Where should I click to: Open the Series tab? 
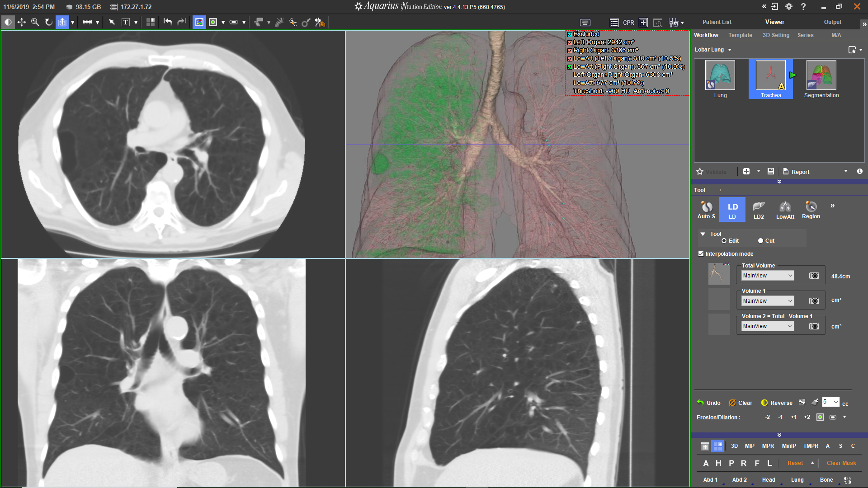[805, 35]
